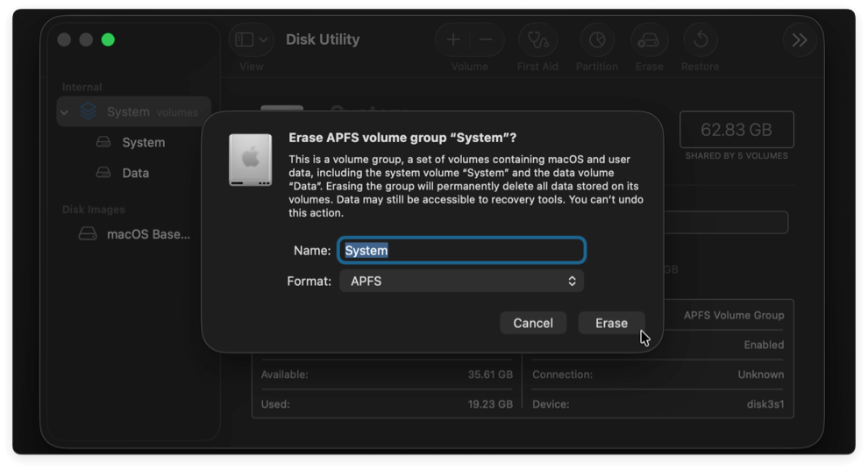Open the sidebar View toolbar button
Image resolution: width=868 pixels, height=471 pixels.
251,39
